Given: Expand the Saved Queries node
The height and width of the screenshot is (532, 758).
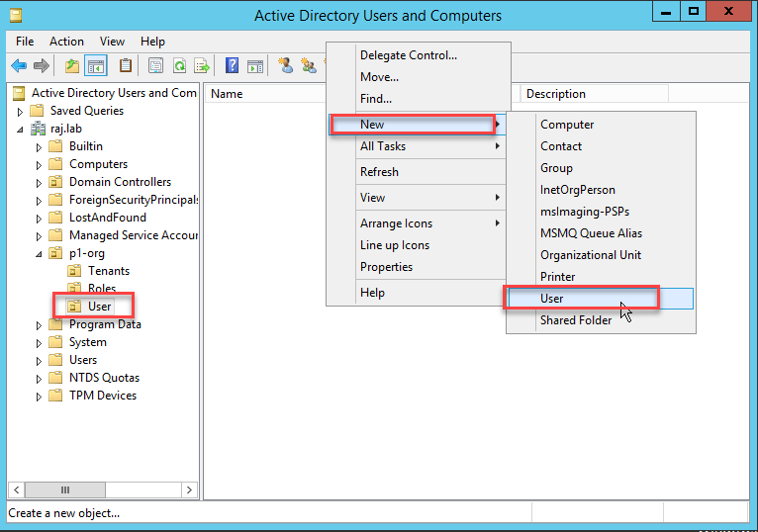Looking at the screenshot, I should tap(20, 112).
